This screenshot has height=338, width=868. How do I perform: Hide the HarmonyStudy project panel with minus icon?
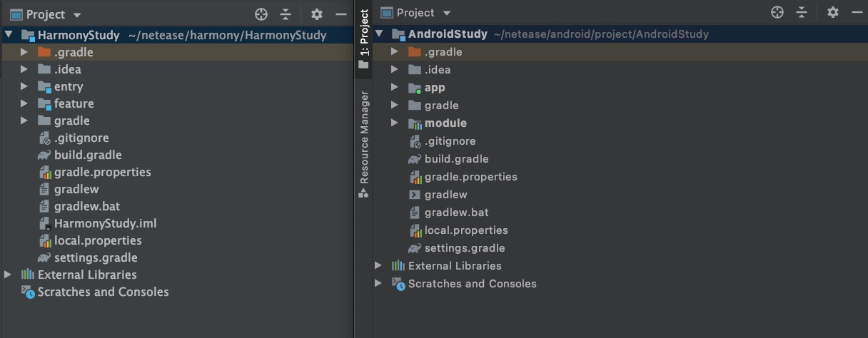coord(340,14)
